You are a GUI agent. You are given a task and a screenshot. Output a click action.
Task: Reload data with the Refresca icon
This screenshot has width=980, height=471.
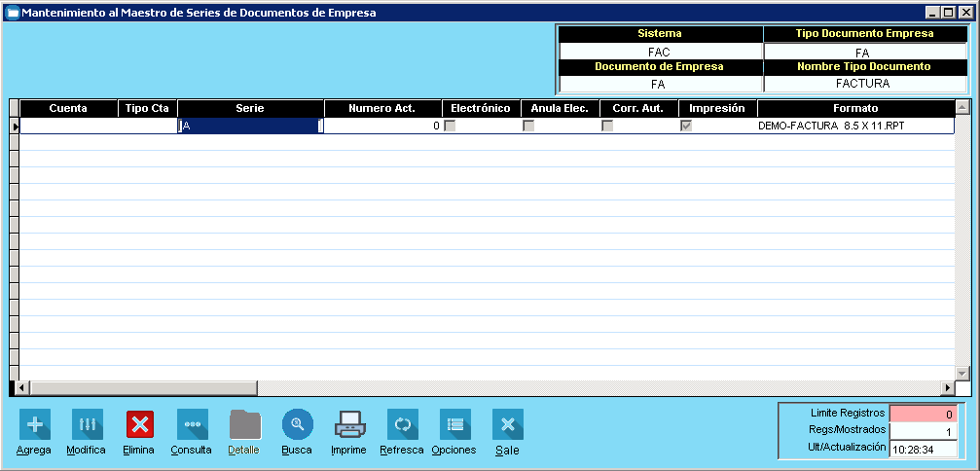click(402, 425)
